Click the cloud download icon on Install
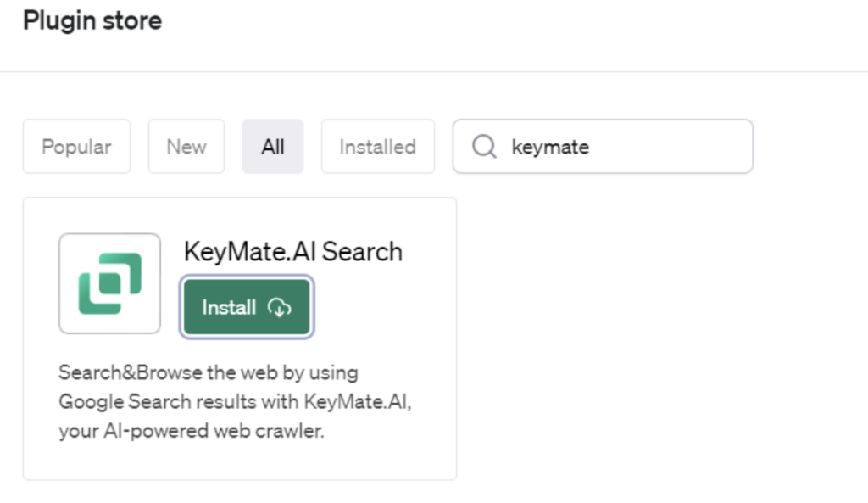 (x=279, y=308)
